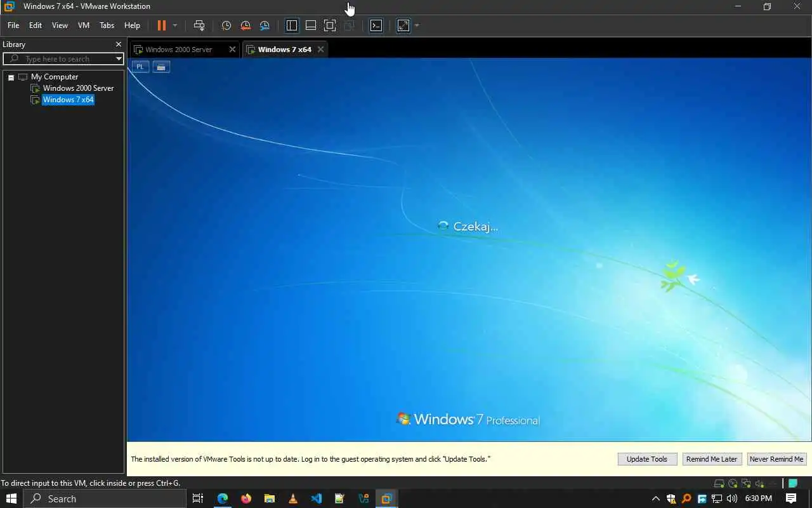Image resolution: width=812 pixels, height=508 pixels.
Task: Open File Explorer from the taskbar
Action: coord(269,498)
